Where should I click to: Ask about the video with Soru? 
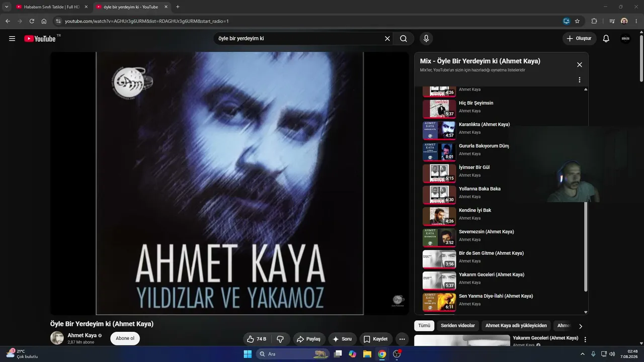(342, 339)
